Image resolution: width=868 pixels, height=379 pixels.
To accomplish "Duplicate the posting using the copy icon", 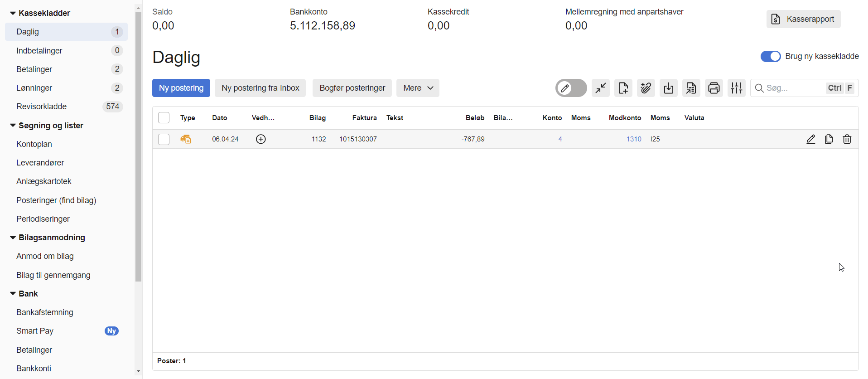I will click(x=829, y=139).
